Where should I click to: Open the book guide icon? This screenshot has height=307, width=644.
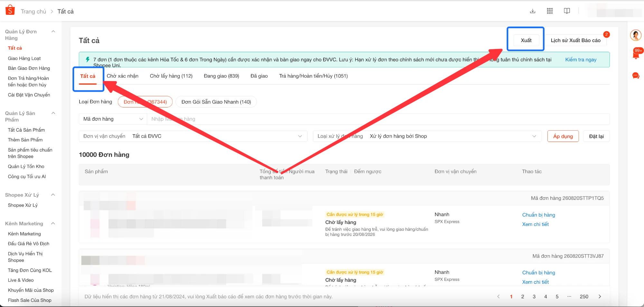pos(567,11)
